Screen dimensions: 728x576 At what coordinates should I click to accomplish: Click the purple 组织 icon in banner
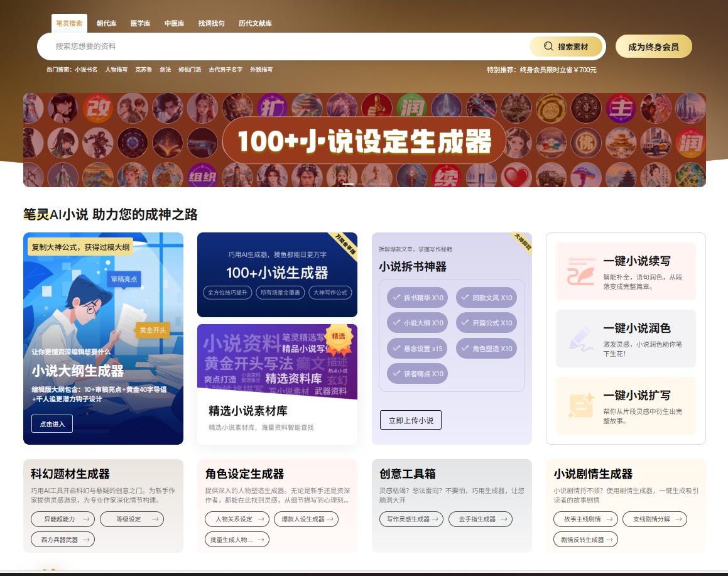coord(202,177)
